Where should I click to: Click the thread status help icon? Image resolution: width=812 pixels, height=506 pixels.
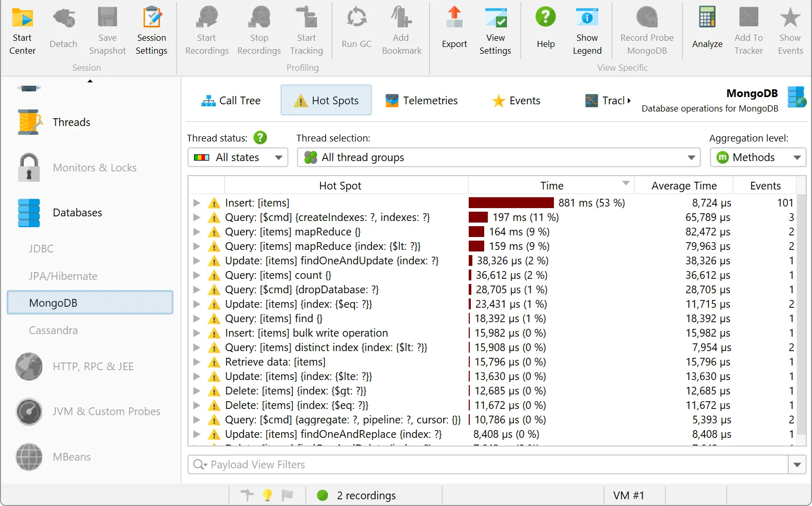[260, 138]
